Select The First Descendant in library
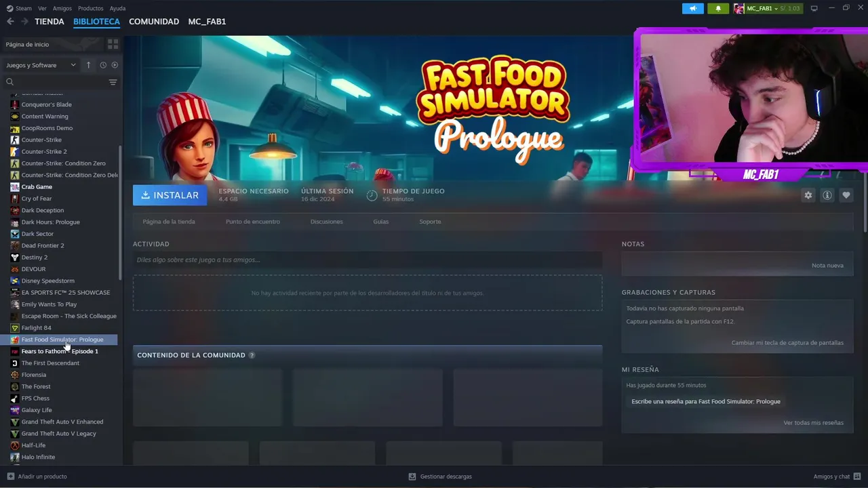Screen dimensions: 868x488 [x=50, y=363]
